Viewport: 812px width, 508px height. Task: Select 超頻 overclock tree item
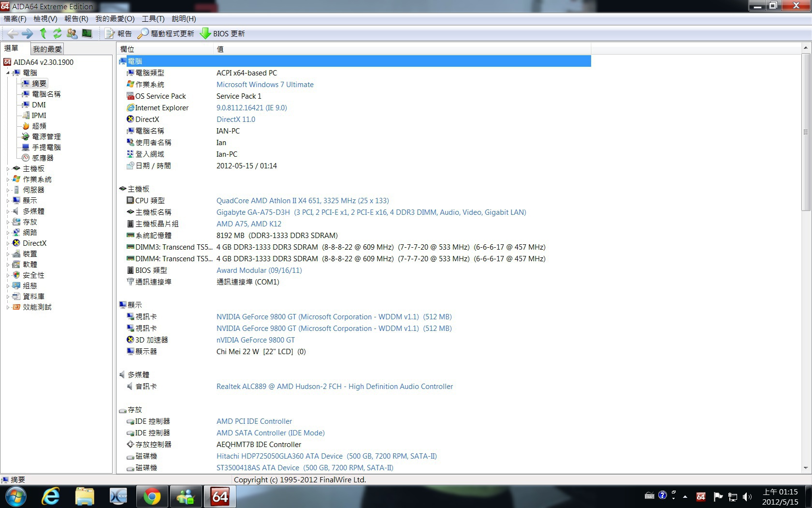39,126
